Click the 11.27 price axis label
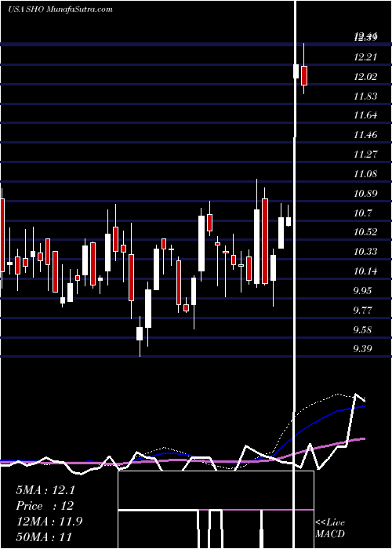Image resolution: width=392 pixels, height=549 pixels. [365, 155]
